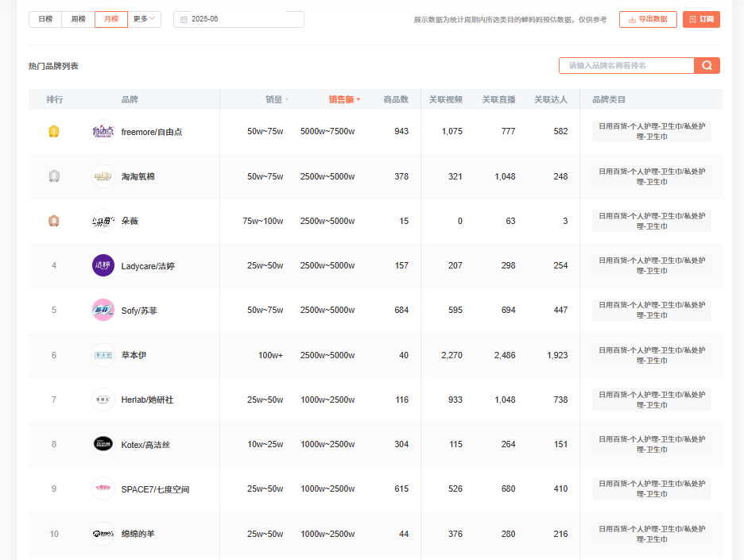Image resolution: width=744 pixels, height=560 pixels.
Task: Open the 2025-06 date picker
Action: point(238,19)
